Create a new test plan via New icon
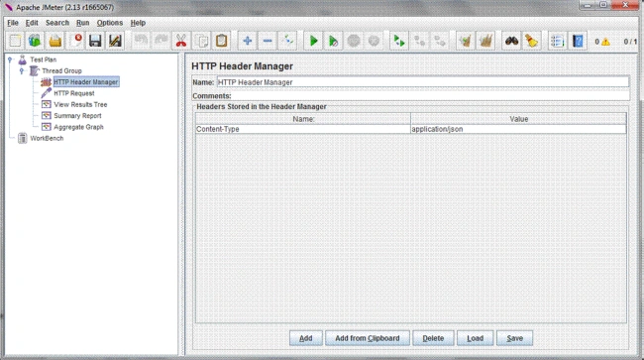Image resolution: width=644 pixels, height=360 pixels. [x=15, y=41]
